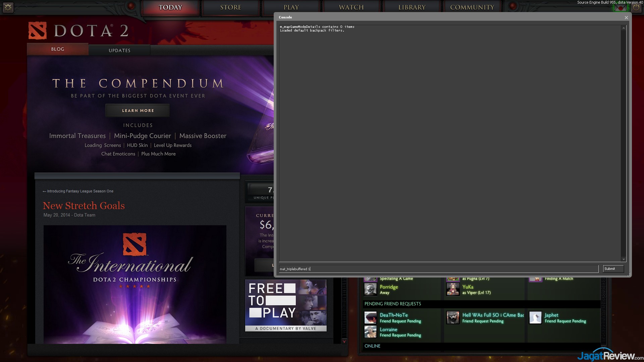Click the mail notifications envelope icon
644x362 pixels.
click(x=620, y=7)
